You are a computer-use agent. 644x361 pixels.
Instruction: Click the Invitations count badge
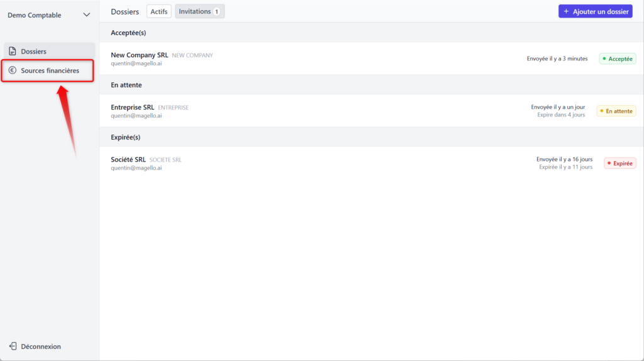point(217,11)
